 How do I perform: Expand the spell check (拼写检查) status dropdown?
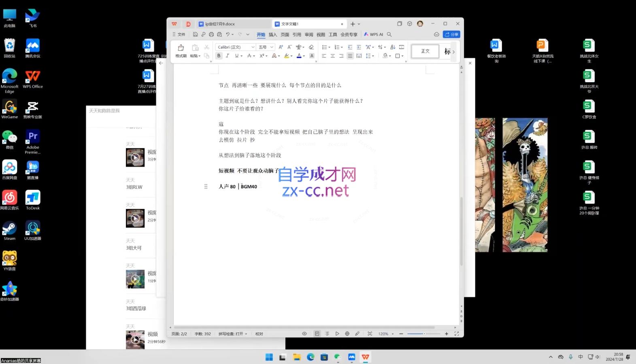click(233, 334)
